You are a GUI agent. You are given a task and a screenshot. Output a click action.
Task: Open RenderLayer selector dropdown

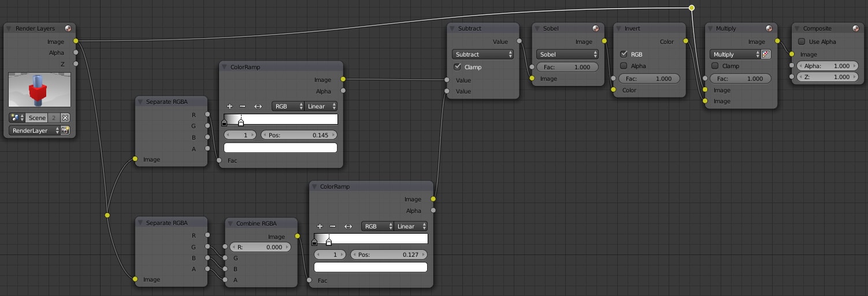[x=35, y=131]
